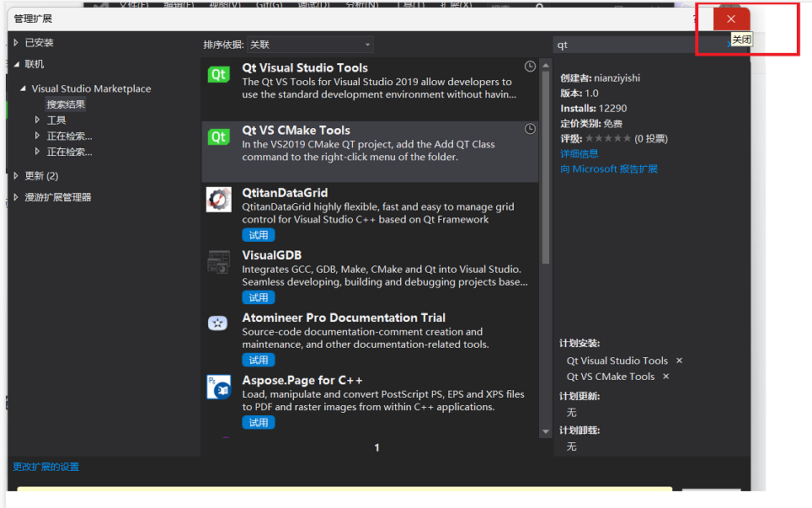The height and width of the screenshot is (508, 812).
Task: Click 试用 button under VisualGDB
Action: point(259,297)
